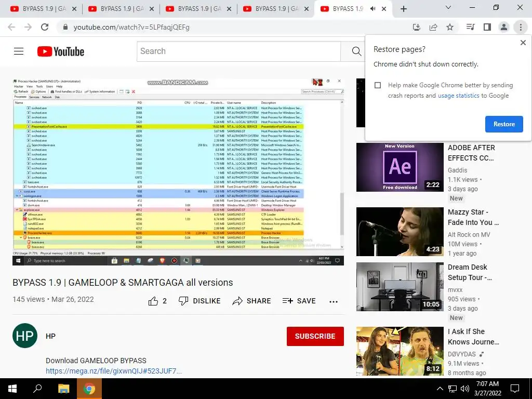
Task: Open Mazzy Star Fade Into You thumbnail
Action: pos(400,232)
